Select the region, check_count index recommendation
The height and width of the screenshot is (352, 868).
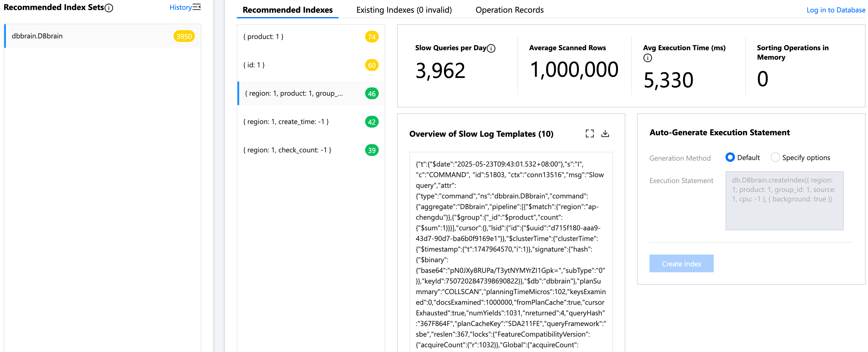(287, 150)
